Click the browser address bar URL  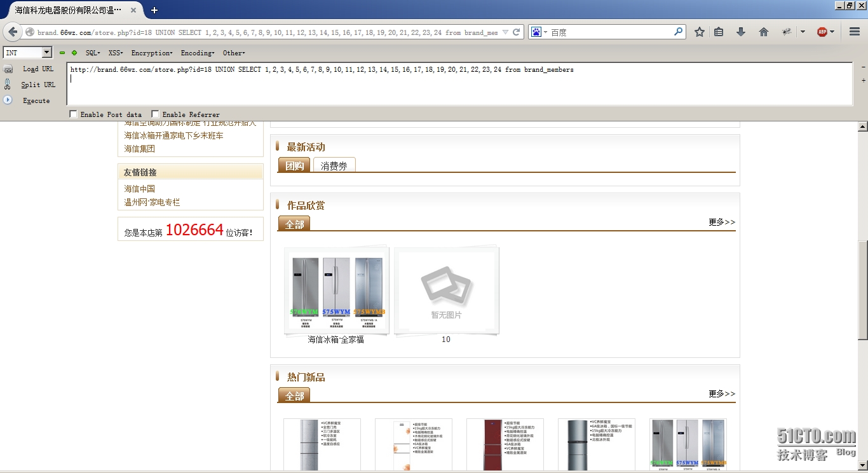pos(268,32)
